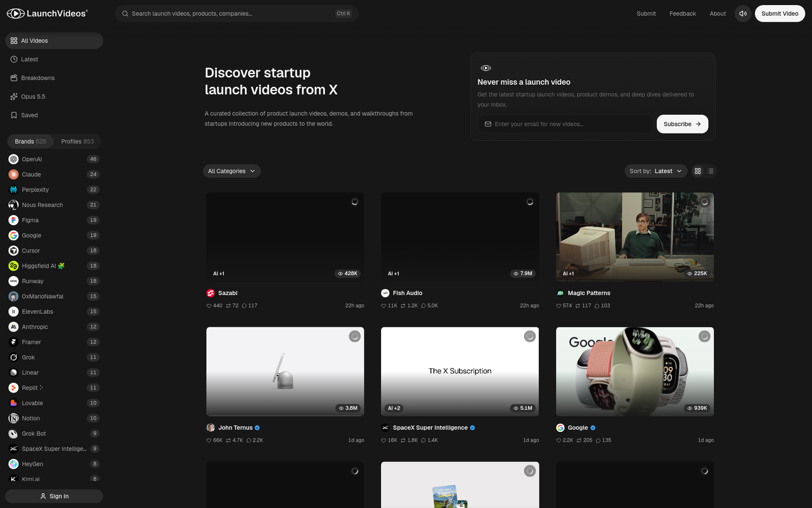This screenshot has width=812, height=508.
Task: Focus the email input for new videos
Action: tap(565, 124)
